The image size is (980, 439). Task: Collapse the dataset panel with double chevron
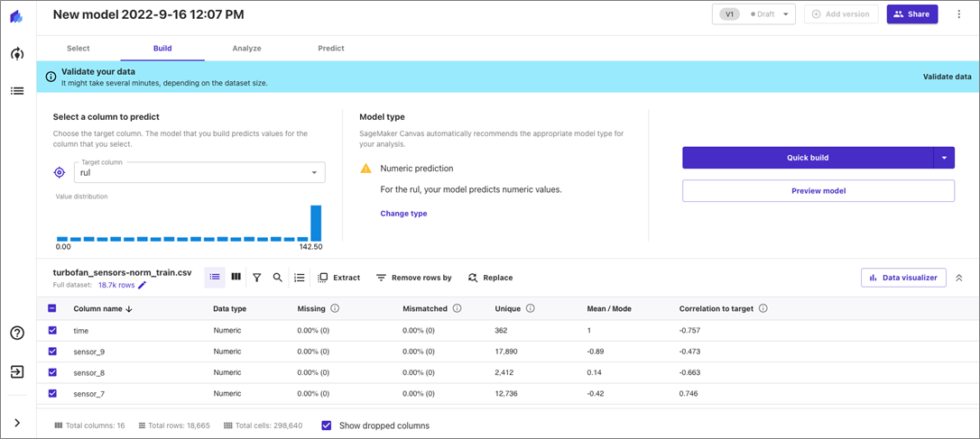pyautogui.click(x=958, y=278)
